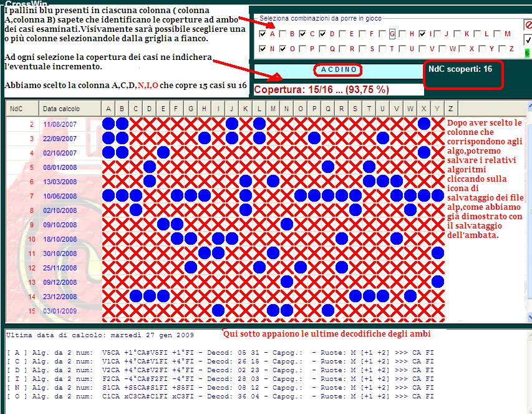Screen dimensions: 532x414
Task: Toggle the focused G combination checkbox
Action: [382, 34]
